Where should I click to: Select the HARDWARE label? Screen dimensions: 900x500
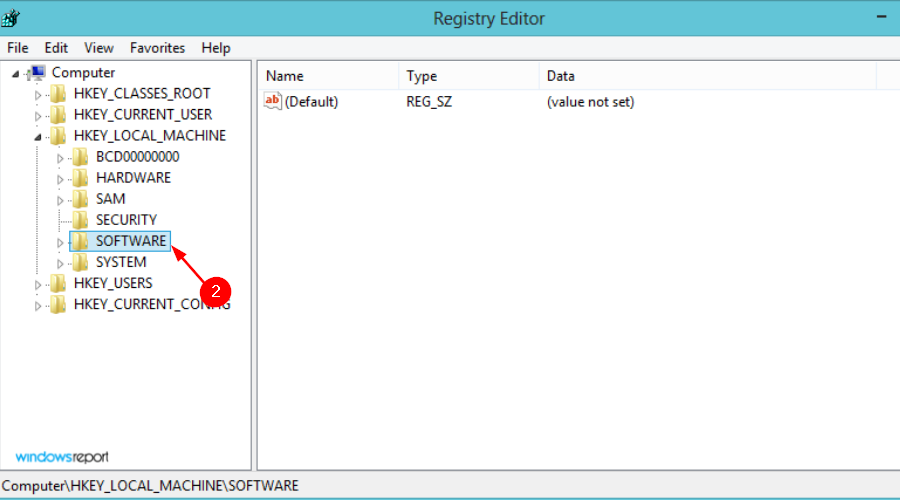pyautogui.click(x=133, y=178)
